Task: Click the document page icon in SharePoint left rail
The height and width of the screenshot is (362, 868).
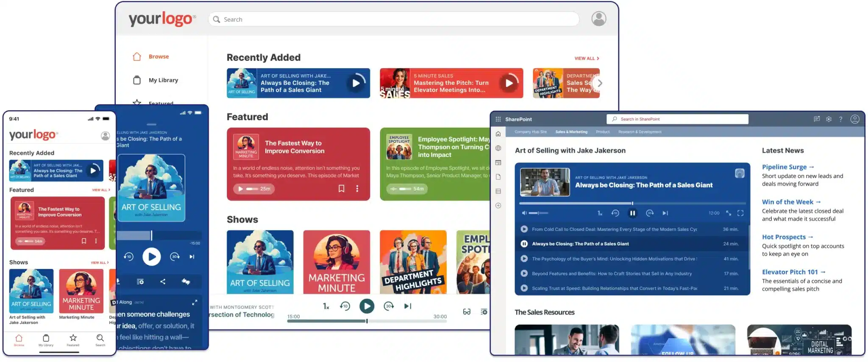Action: [x=498, y=177]
